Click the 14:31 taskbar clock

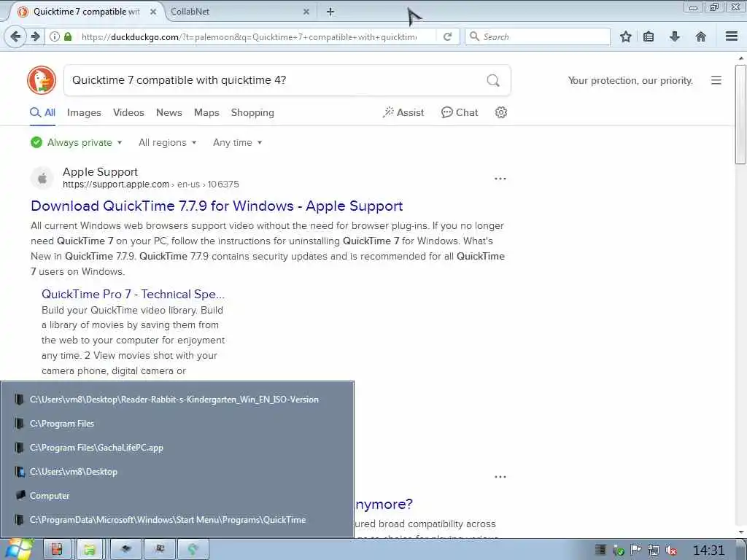tap(708, 551)
